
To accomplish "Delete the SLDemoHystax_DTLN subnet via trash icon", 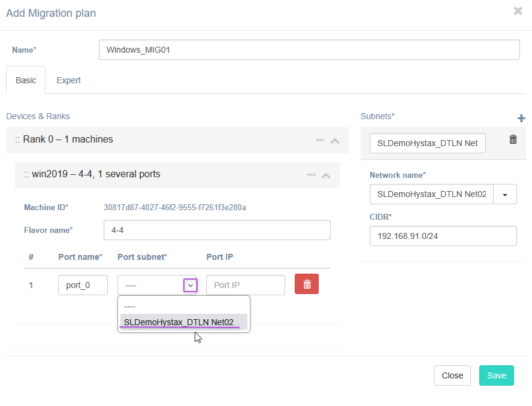I will pos(513,140).
